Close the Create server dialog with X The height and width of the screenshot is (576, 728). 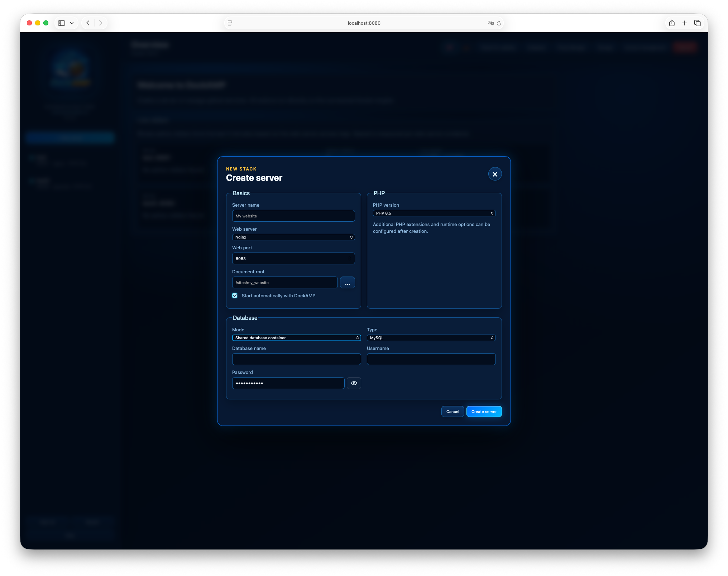(x=495, y=174)
